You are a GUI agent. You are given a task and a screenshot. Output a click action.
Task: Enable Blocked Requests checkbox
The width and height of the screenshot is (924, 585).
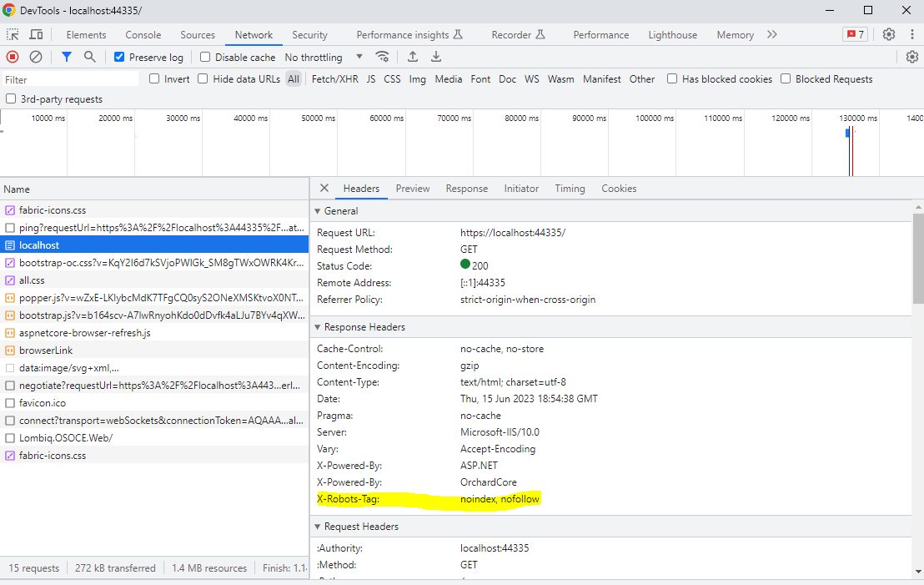pos(786,78)
